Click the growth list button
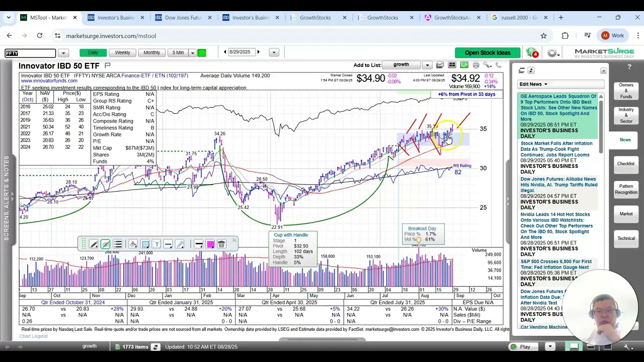This screenshot has height=362, width=644. point(402,65)
